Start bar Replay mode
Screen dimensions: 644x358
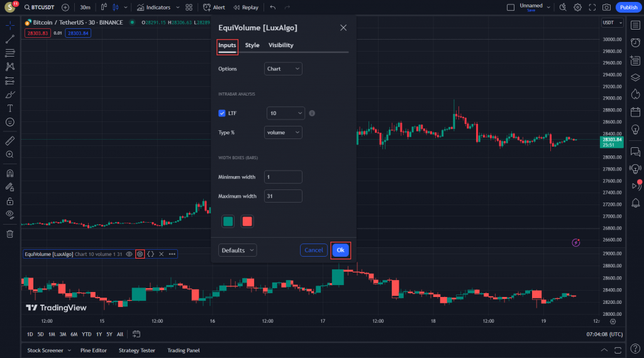click(x=246, y=8)
